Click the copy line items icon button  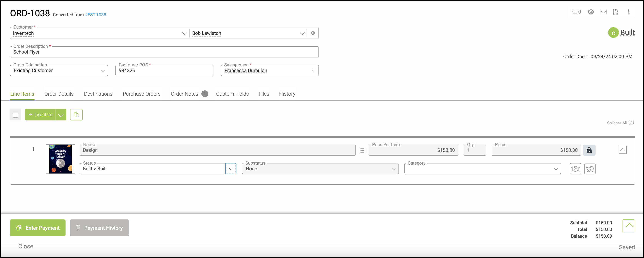click(76, 115)
